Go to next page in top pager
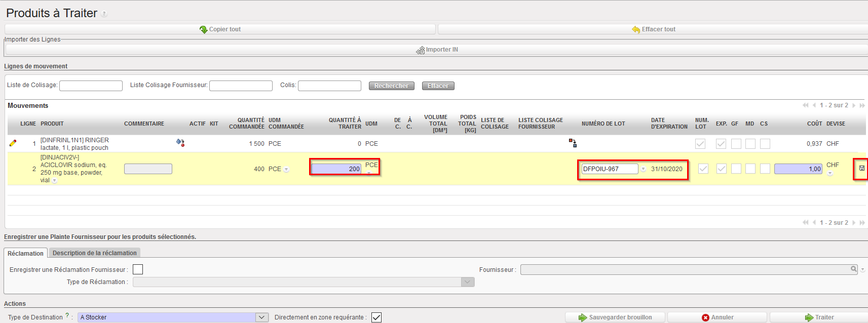 point(854,105)
